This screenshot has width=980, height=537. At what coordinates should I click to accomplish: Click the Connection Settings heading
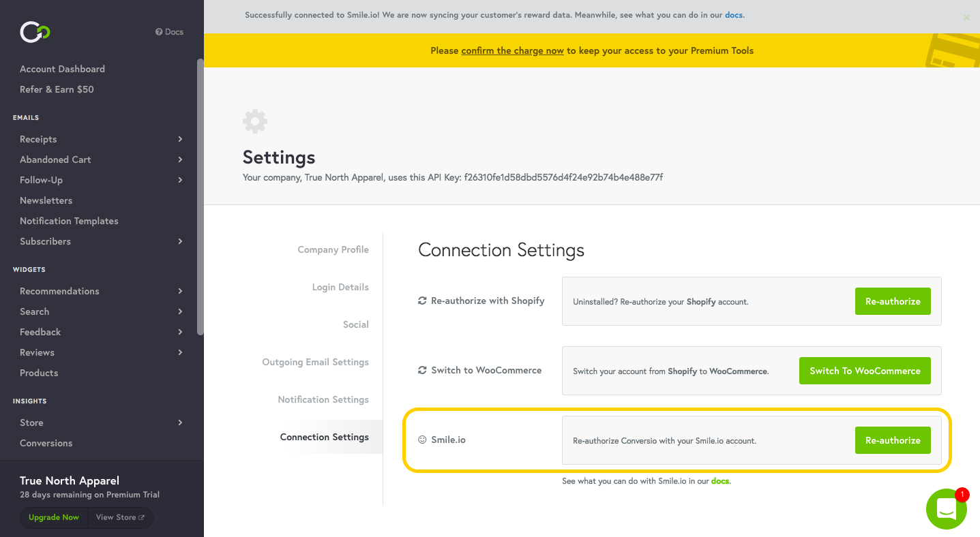click(x=501, y=250)
